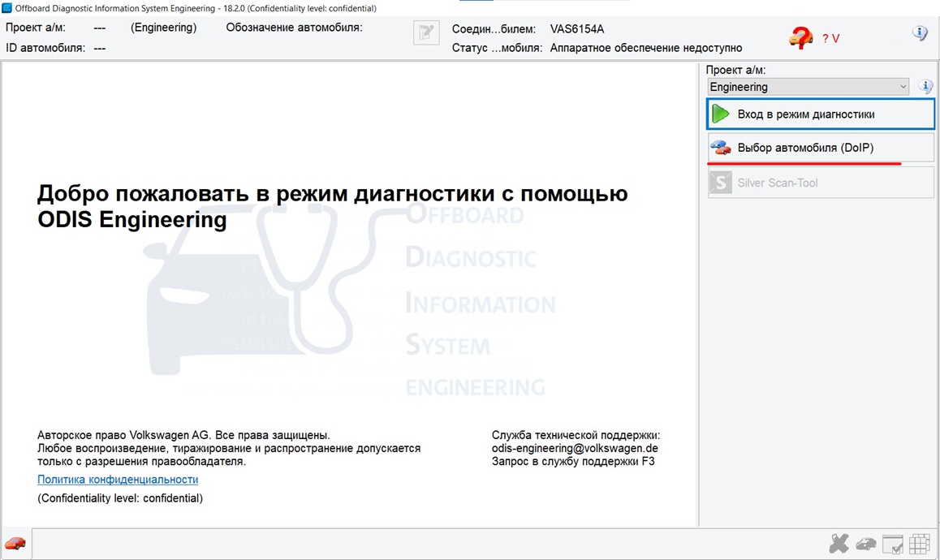
Task: Open the info bubble in the header bar
Action: [x=920, y=33]
